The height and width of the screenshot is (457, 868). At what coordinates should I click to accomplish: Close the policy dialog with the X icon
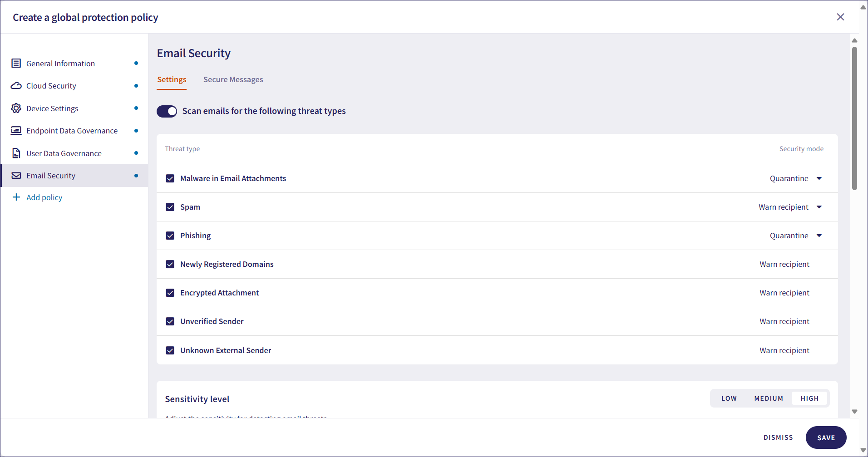click(840, 17)
